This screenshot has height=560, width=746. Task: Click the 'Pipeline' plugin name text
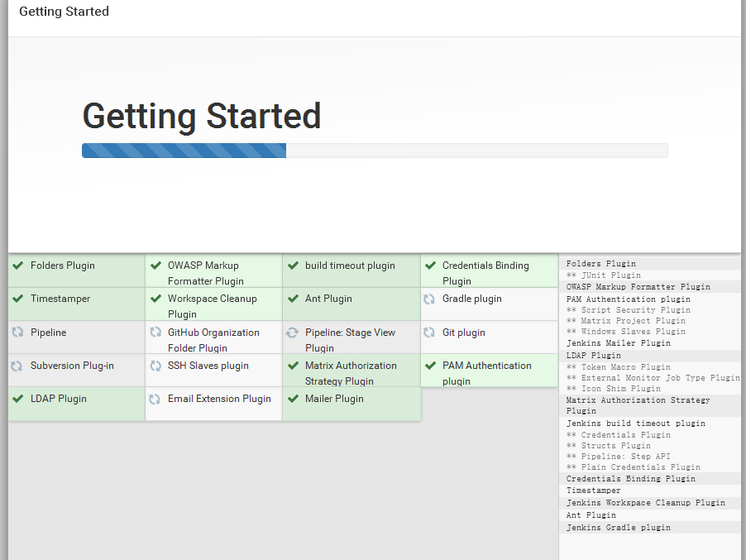pyautogui.click(x=49, y=333)
